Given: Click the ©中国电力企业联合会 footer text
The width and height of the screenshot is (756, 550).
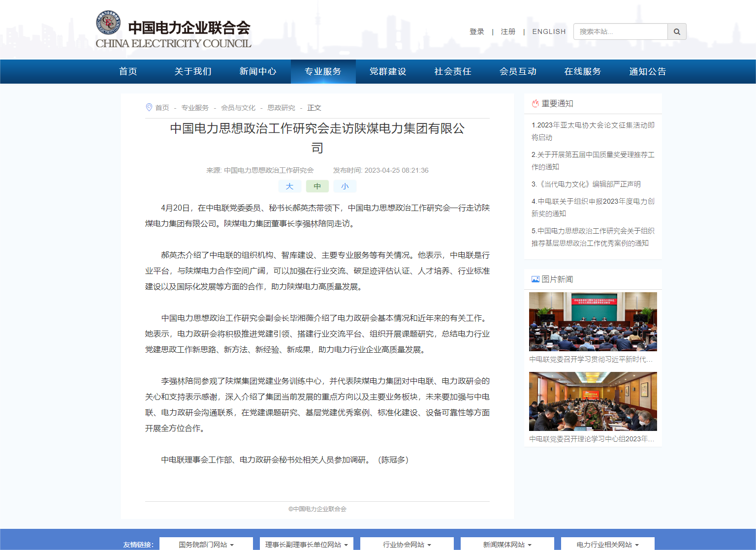Looking at the screenshot, I should 317,509.
